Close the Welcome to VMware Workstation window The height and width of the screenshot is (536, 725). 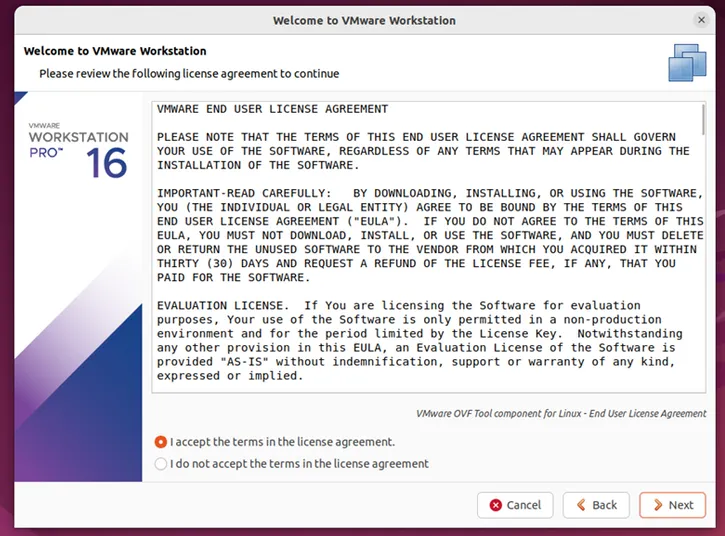point(701,20)
